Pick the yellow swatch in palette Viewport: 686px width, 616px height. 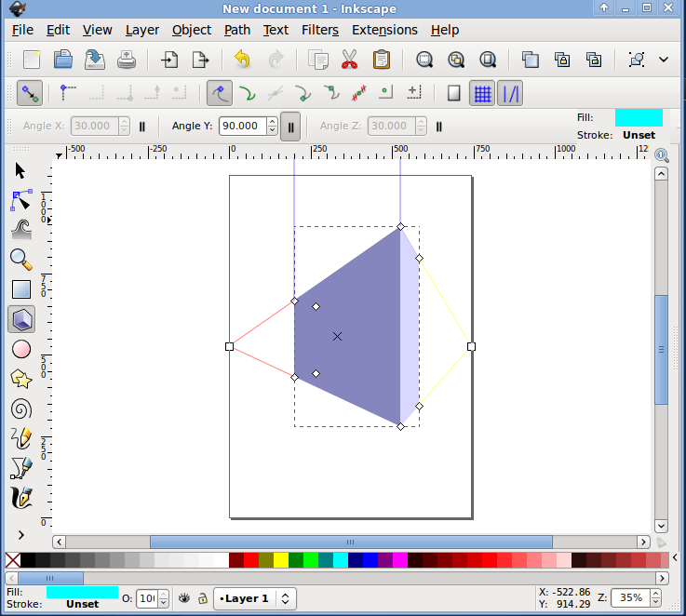pyautogui.click(x=281, y=560)
